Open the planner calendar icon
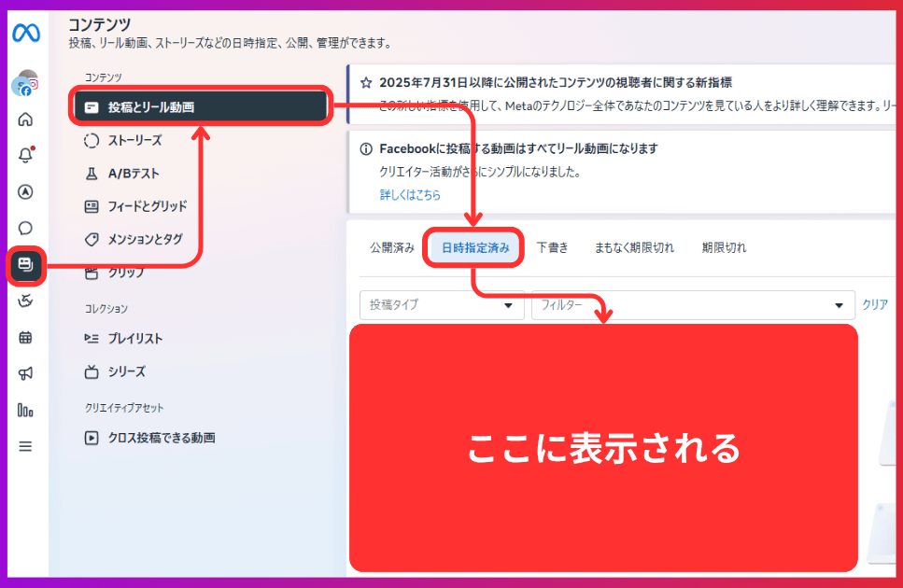Screen dimensions: 903x588 [x=25, y=337]
